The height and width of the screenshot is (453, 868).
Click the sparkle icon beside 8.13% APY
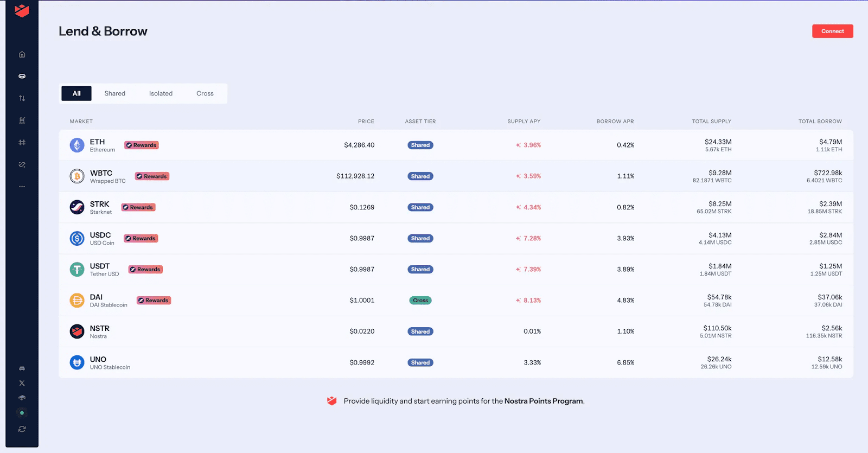(518, 300)
